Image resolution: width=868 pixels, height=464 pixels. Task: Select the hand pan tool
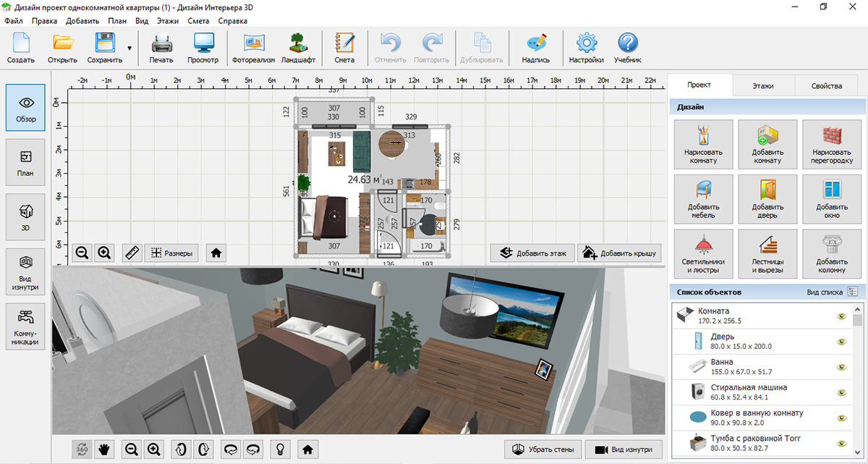103,450
